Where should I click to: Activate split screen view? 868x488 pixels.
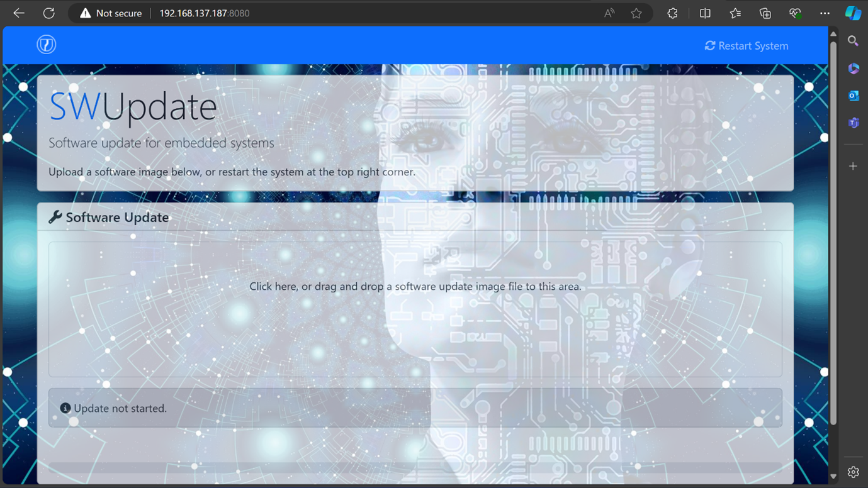click(x=704, y=13)
